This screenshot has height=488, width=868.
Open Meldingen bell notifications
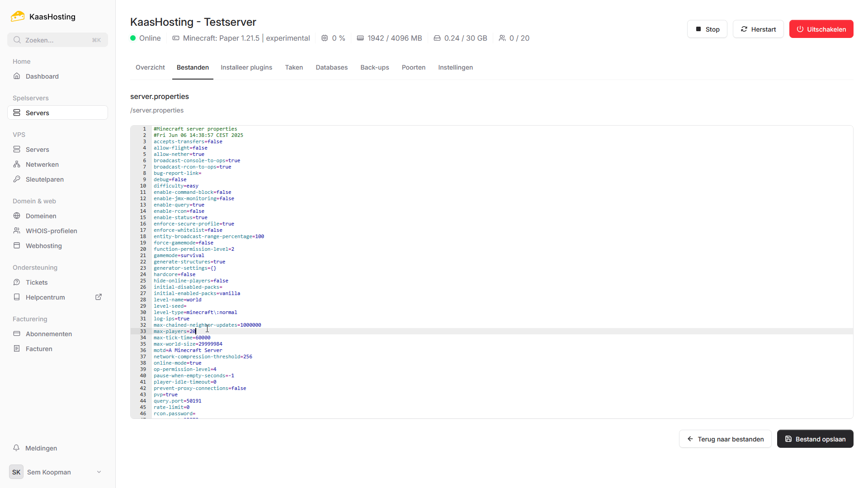coord(41,448)
